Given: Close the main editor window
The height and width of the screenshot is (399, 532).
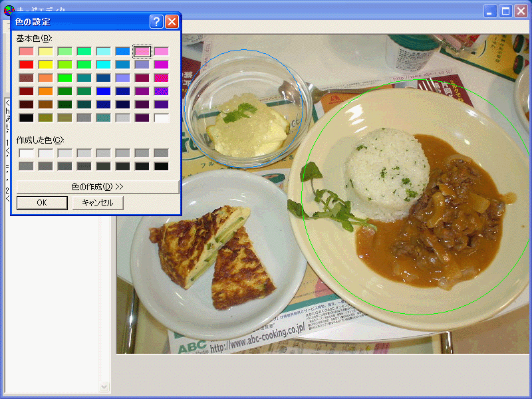Looking at the screenshot, I should tap(521, 11).
